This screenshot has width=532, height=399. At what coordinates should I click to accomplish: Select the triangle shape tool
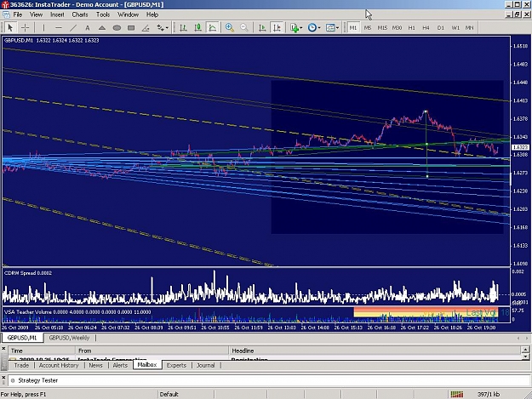tap(102, 28)
